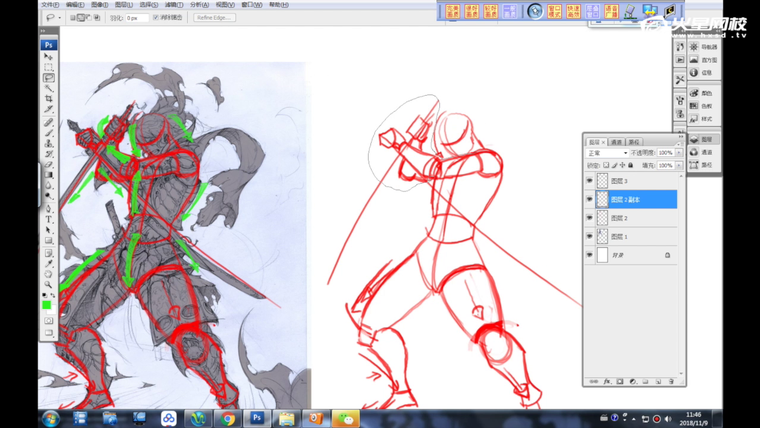Select the Crop tool

48,100
